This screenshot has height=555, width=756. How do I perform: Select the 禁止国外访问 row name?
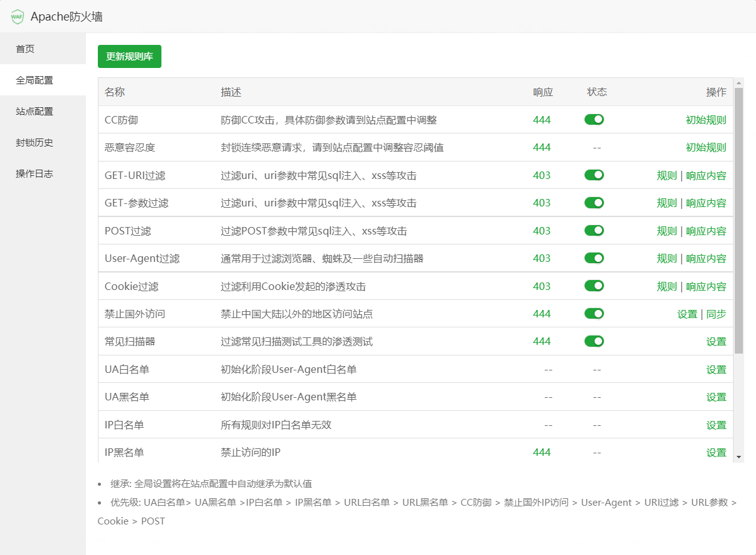tap(135, 314)
